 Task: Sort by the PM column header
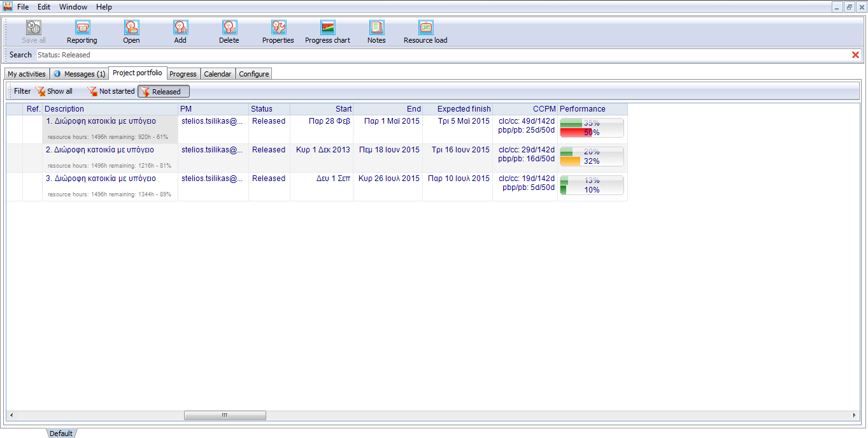tap(213, 109)
